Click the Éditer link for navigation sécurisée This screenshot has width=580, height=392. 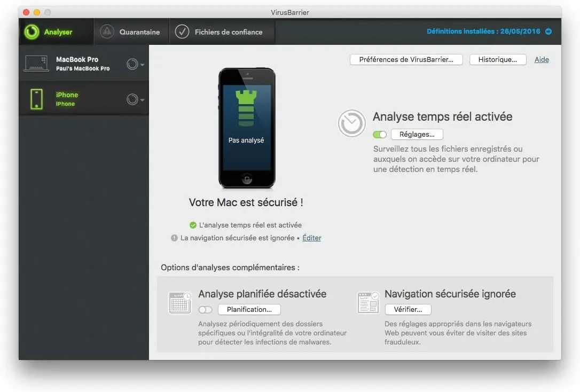[x=312, y=238]
